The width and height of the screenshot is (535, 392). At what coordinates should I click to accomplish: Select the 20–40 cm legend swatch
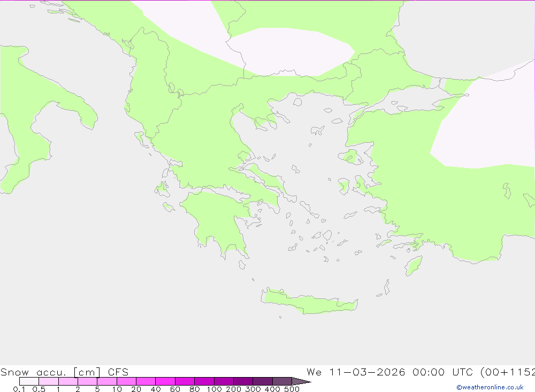146,381
